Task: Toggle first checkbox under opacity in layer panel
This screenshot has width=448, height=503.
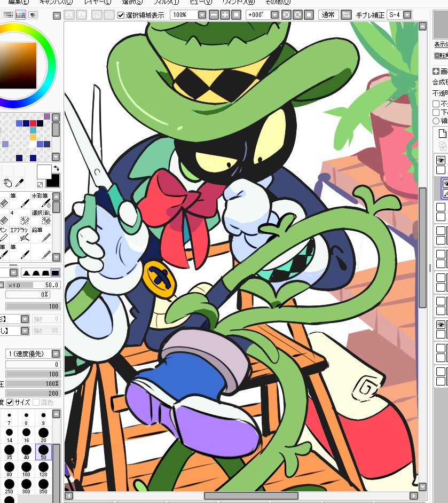Action: [436, 104]
